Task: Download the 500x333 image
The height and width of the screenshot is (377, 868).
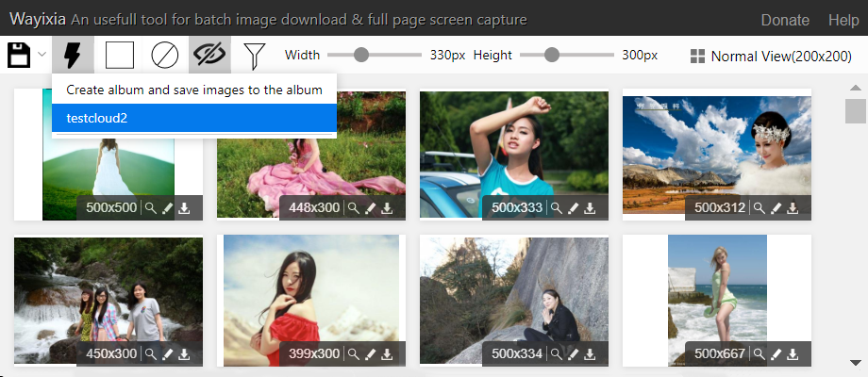Action: point(591,208)
